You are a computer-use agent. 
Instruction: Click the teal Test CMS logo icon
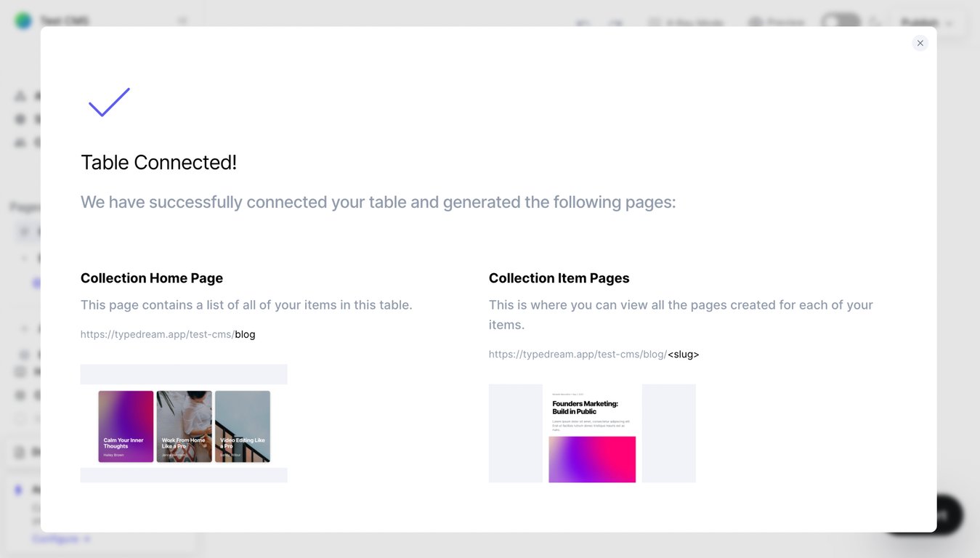point(22,20)
